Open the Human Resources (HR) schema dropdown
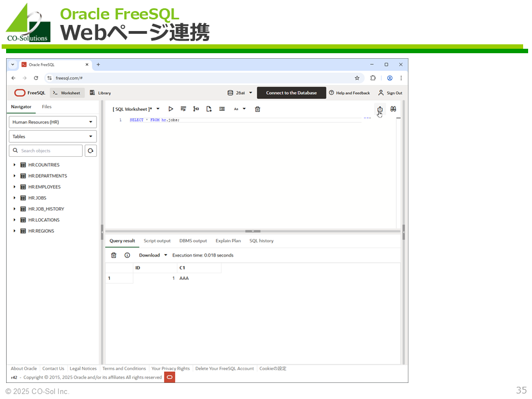This screenshot has width=532, height=399. [53, 122]
